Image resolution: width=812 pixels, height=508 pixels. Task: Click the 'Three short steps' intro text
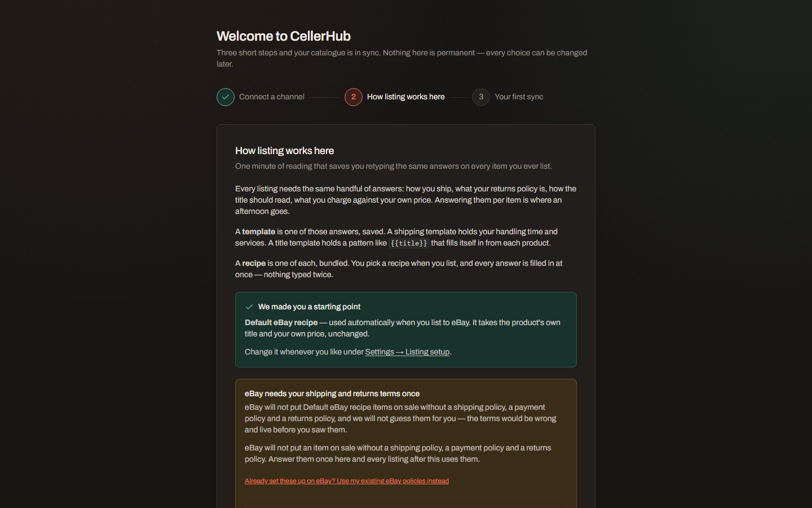(402, 58)
